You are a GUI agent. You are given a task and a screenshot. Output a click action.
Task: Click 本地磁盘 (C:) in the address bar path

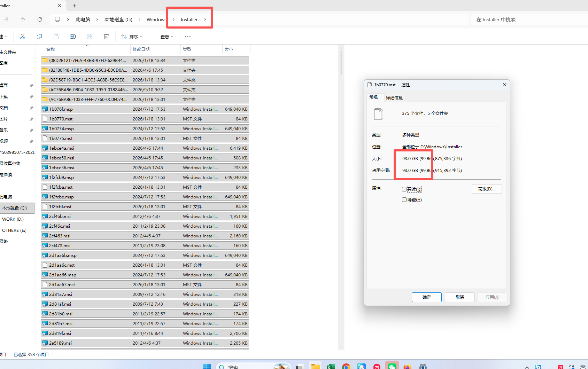pos(118,19)
